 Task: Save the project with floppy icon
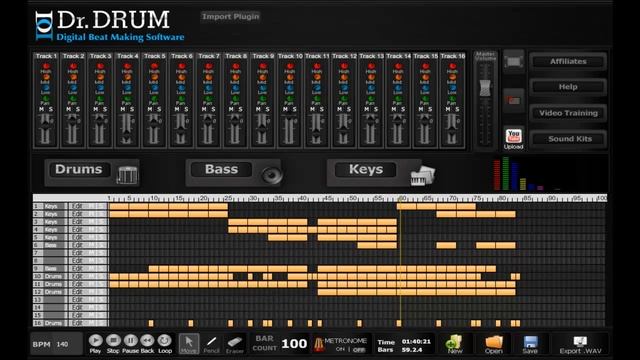(530, 344)
